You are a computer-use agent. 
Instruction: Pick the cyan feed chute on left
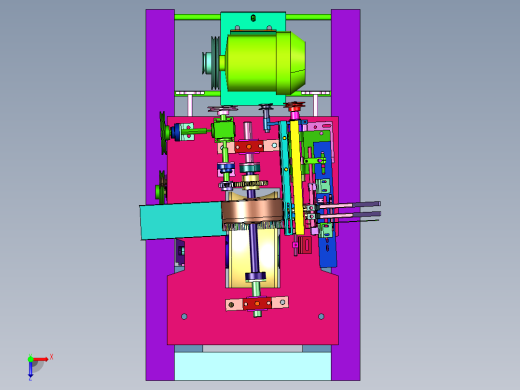pyautogui.click(x=181, y=221)
